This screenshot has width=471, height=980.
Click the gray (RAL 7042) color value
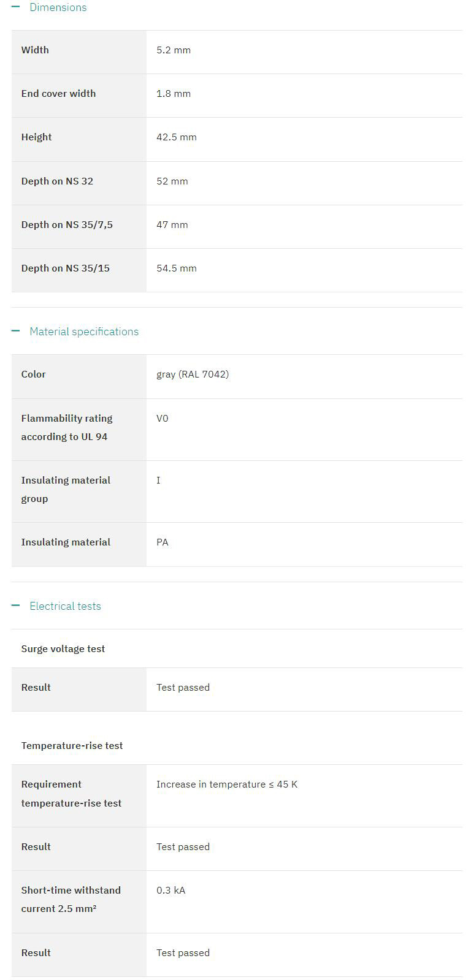pos(193,374)
